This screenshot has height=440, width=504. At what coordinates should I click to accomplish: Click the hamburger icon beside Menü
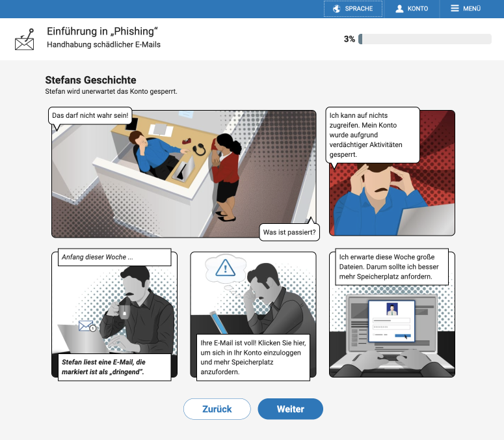tap(454, 9)
